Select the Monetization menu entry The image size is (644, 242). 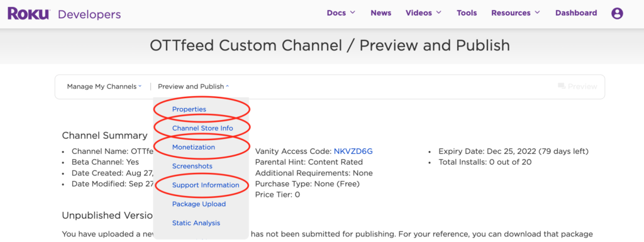194,147
